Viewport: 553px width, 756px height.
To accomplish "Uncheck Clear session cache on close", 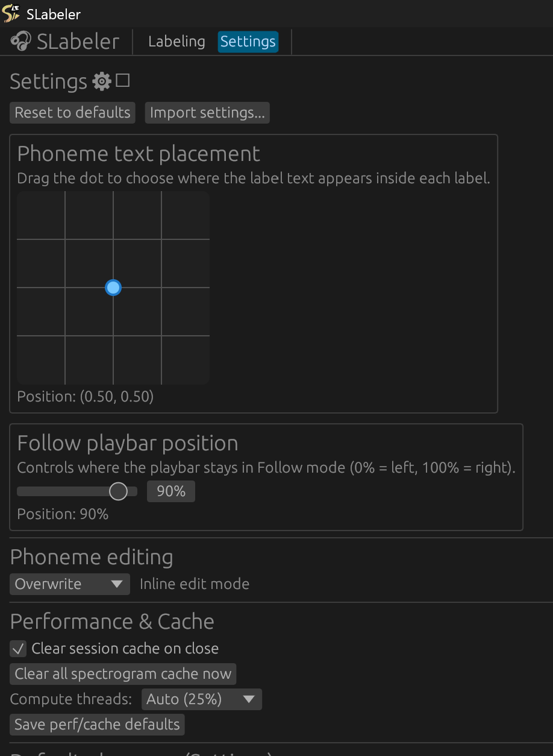I will point(19,649).
